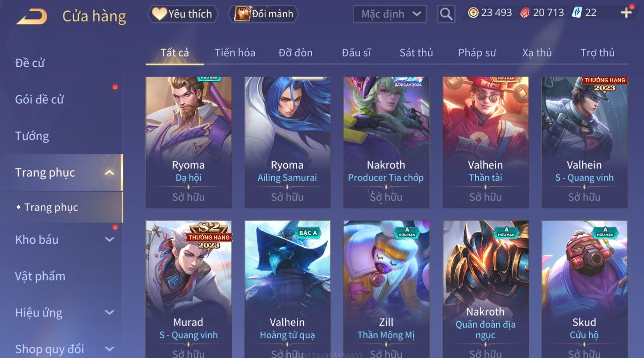Open Gói đề cử in the sidebar
This screenshot has height=358, width=644.
(x=39, y=100)
